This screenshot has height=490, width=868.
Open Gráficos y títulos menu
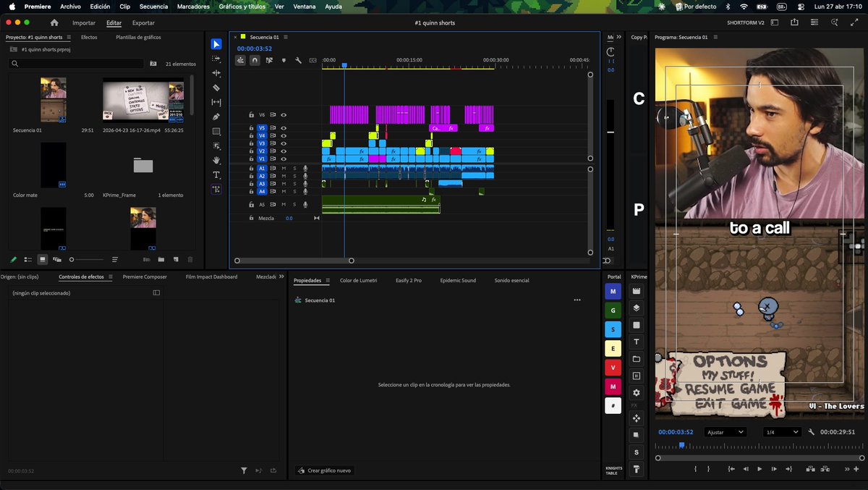point(242,6)
